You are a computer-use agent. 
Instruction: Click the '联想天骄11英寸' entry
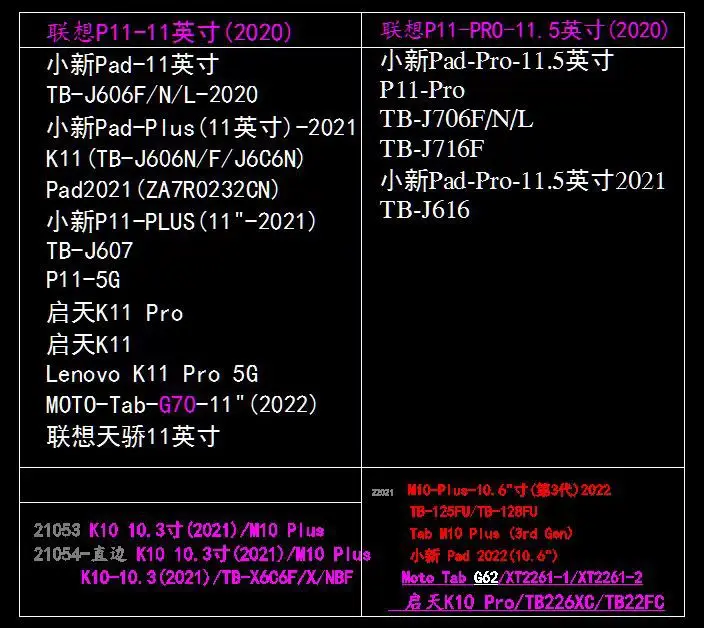click(x=133, y=436)
